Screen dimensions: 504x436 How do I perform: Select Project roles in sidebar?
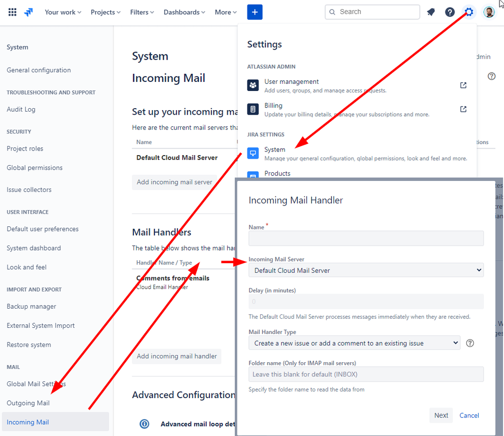pos(25,149)
